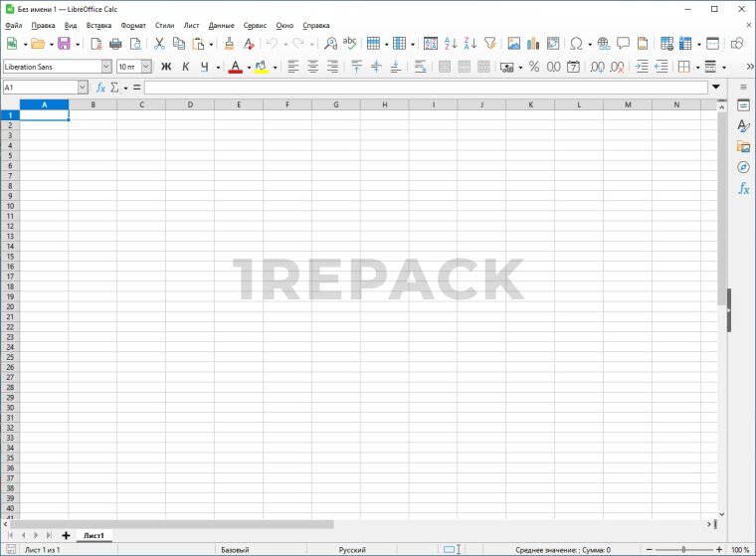Click the Sort Ascending icon
Viewport: 756px width, 556px height.
450,44
